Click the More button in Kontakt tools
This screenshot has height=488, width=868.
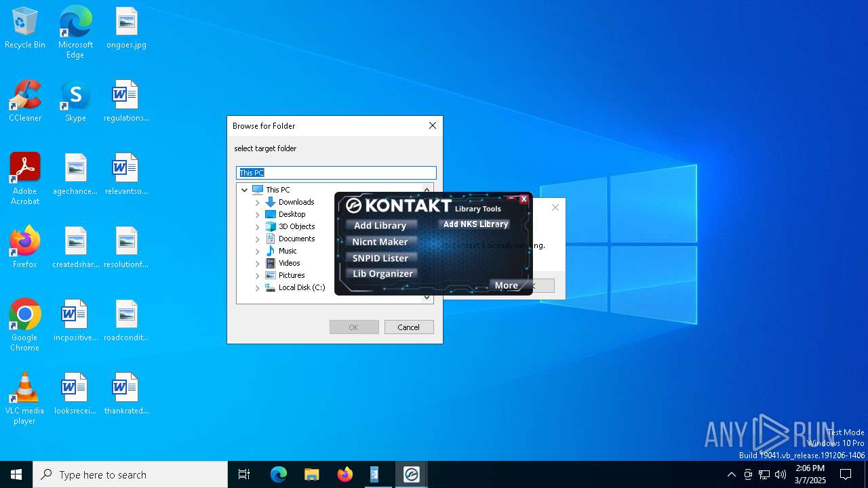pyautogui.click(x=507, y=285)
